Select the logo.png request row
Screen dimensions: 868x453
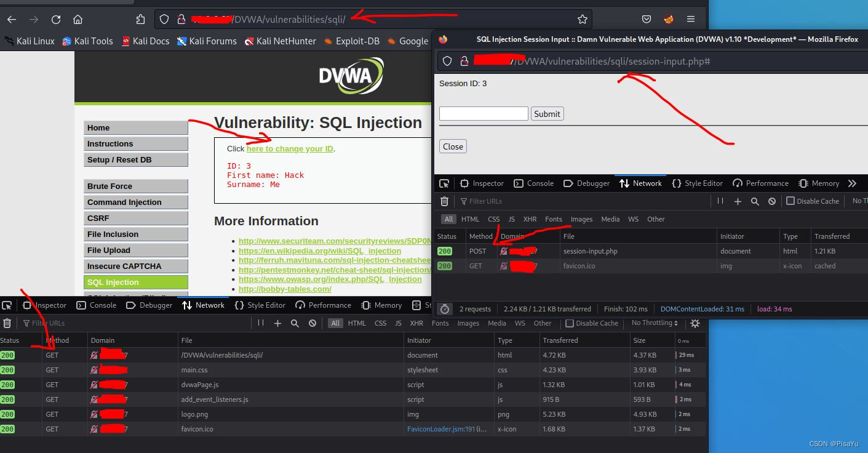tap(353, 414)
